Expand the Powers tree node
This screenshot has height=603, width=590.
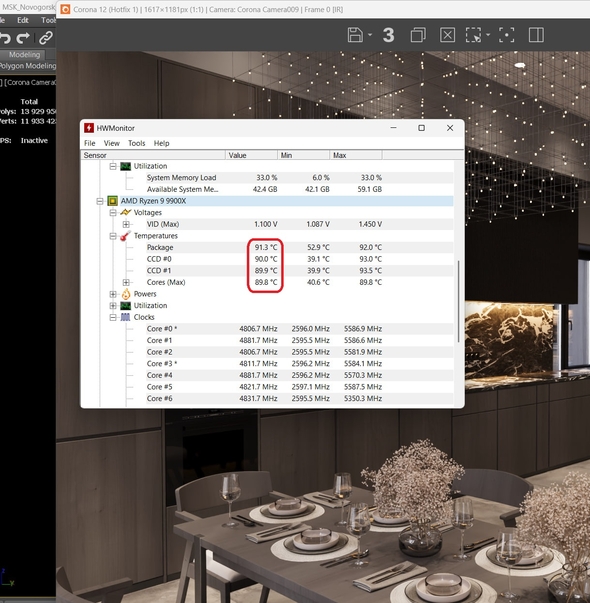113,294
